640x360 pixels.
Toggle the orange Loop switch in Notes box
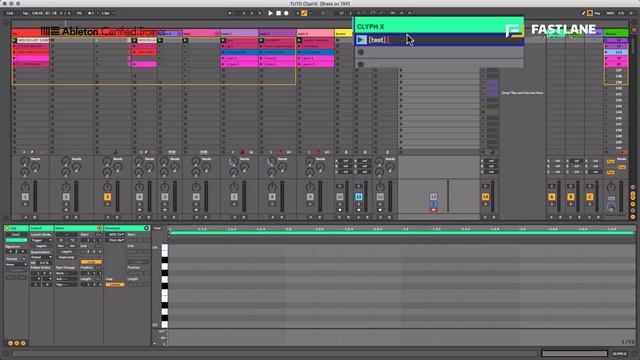(x=91, y=262)
